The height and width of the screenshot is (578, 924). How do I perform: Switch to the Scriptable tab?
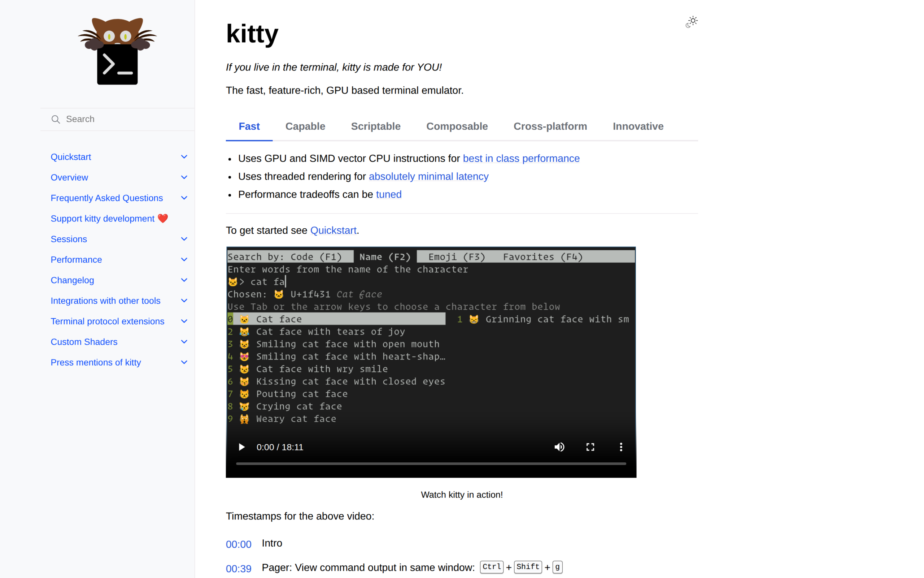(376, 126)
